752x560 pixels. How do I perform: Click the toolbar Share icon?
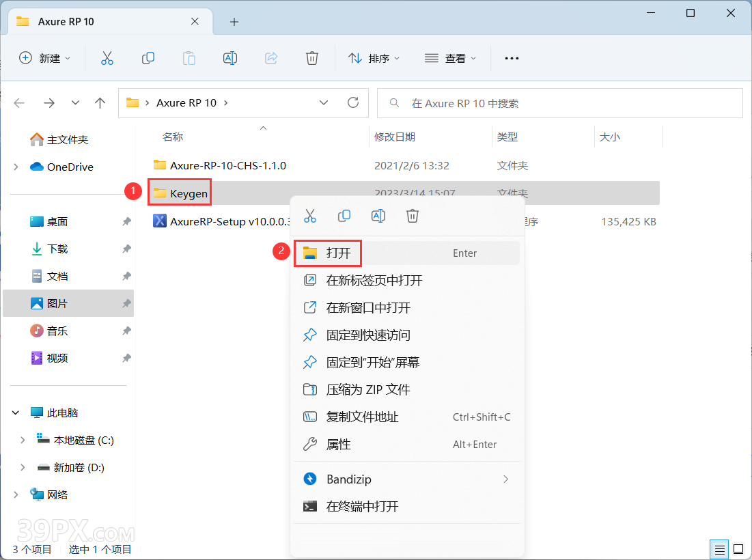(x=271, y=59)
